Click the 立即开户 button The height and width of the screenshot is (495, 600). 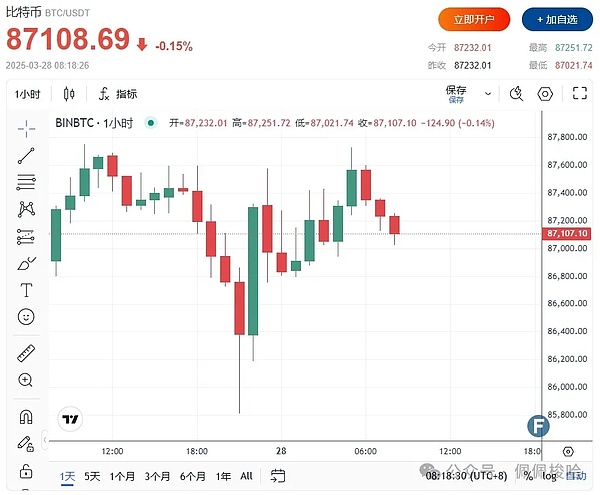474,19
